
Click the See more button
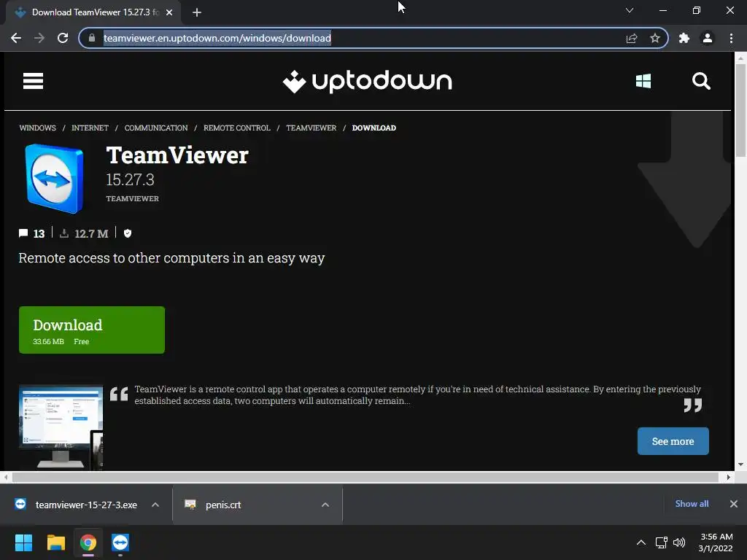(x=673, y=441)
